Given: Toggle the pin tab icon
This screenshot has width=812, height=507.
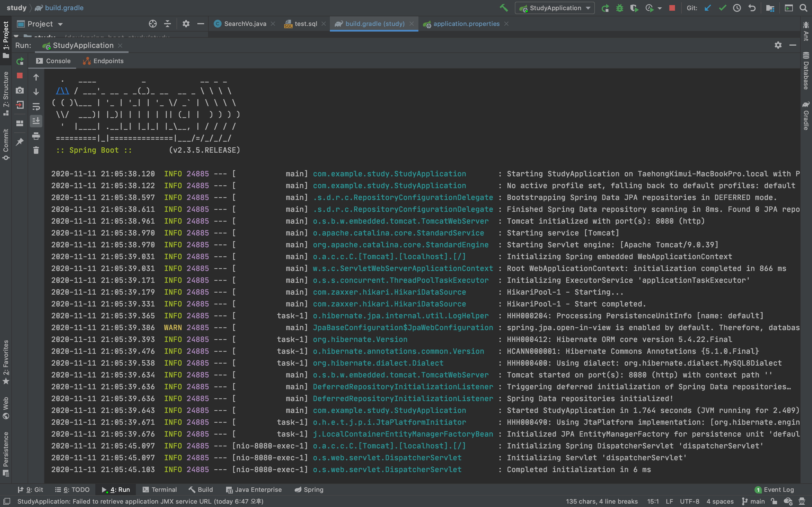Looking at the screenshot, I should point(20,141).
